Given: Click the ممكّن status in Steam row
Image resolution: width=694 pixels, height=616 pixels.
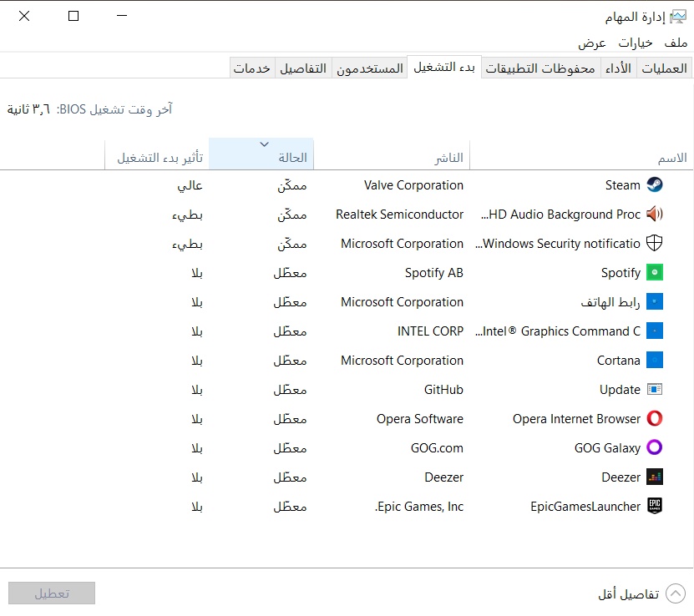Looking at the screenshot, I should click(x=292, y=185).
